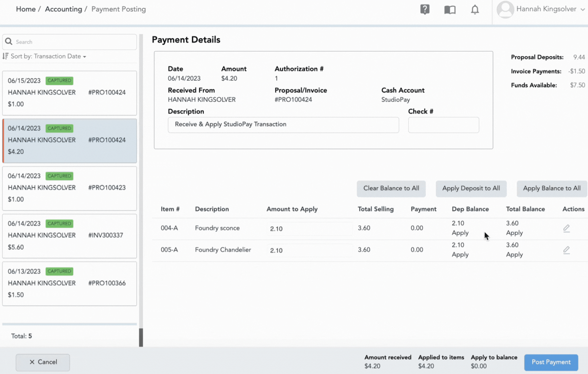Click the Hannah Kingsolver avatar icon
The image size is (588, 374).
click(x=505, y=9)
